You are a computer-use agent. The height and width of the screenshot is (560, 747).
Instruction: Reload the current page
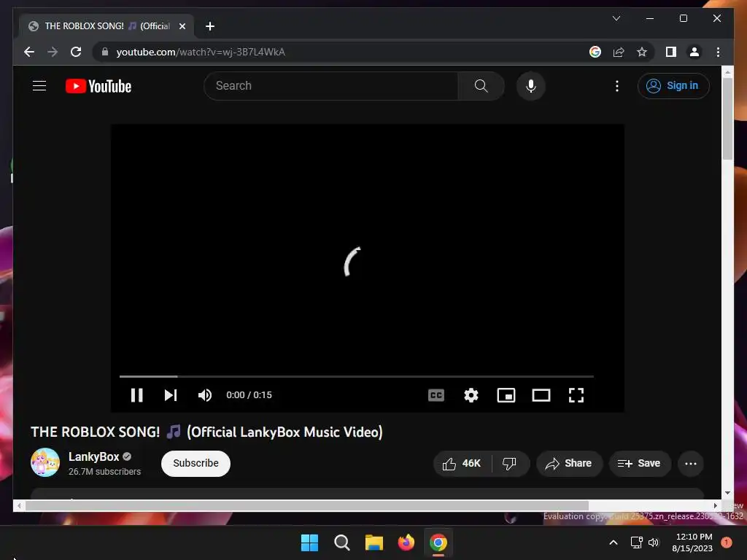tap(76, 52)
